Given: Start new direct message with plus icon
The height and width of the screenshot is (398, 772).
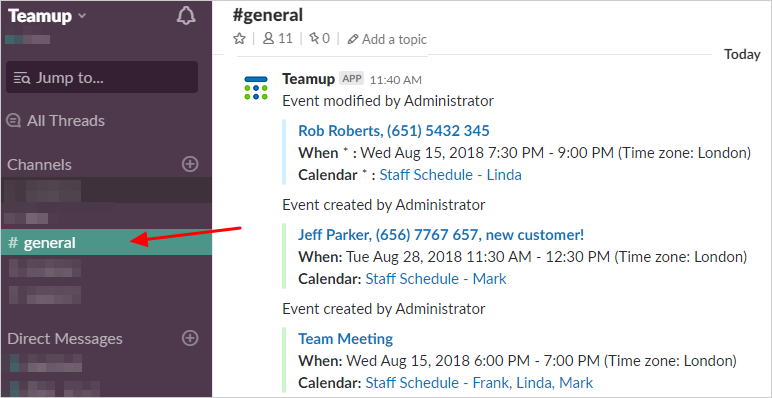Looking at the screenshot, I should tap(190, 338).
